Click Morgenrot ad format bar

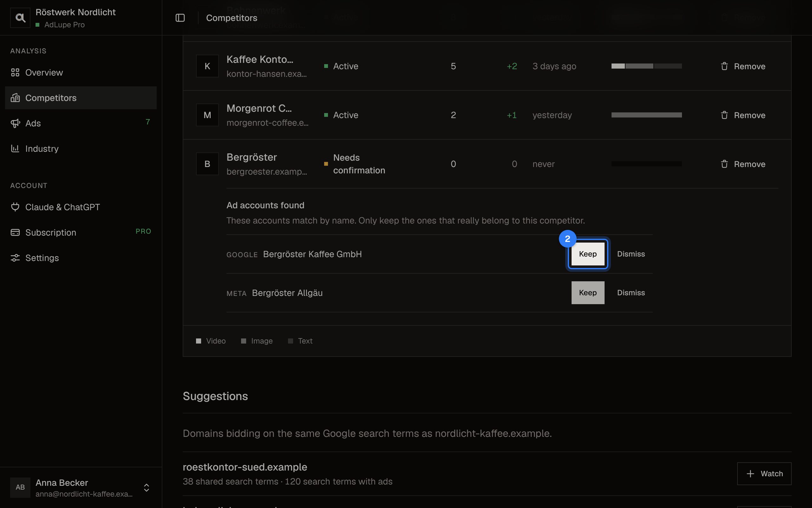[x=646, y=115]
